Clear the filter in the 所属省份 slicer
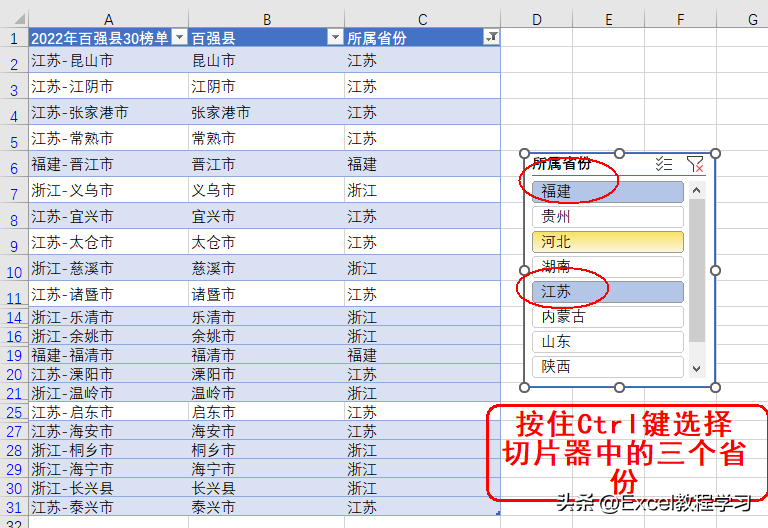The width and height of the screenshot is (768, 528). click(x=695, y=164)
